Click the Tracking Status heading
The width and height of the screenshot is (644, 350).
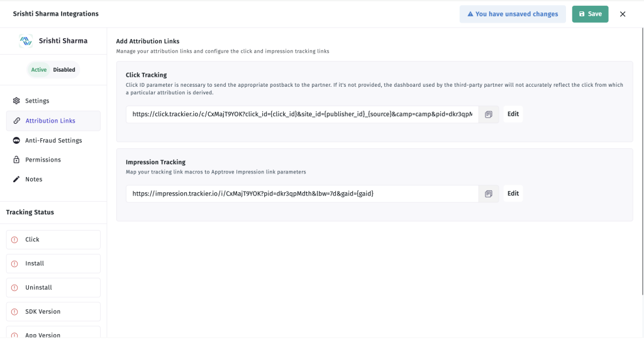pyautogui.click(x=30, y=212)
